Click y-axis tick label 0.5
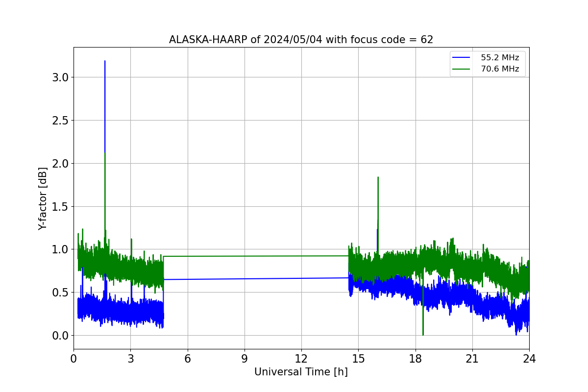588x392 pixels. (x=60, y=293)
